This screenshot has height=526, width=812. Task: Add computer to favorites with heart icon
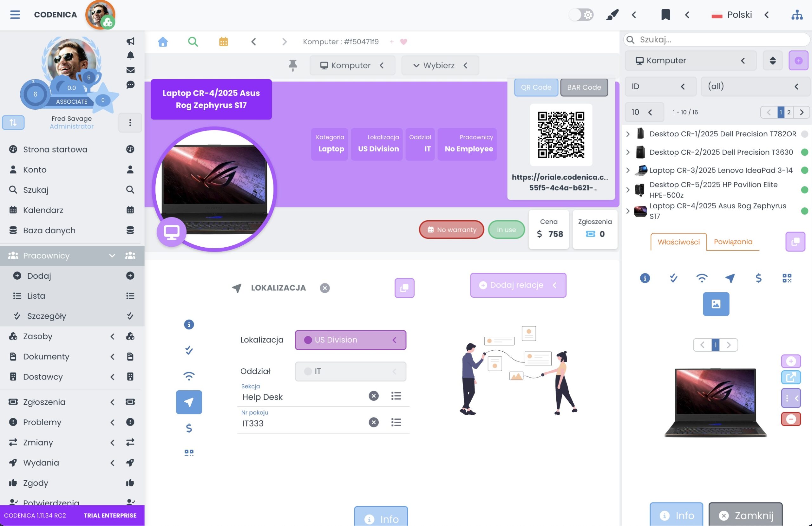tap(403, 42)
